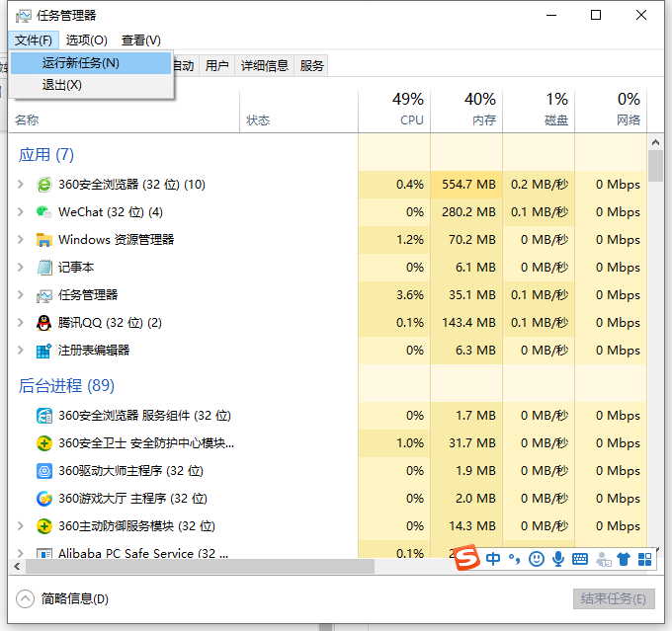
Task: Toggle the Chinese punctuation mode button
Action: [x=514, y=559]
